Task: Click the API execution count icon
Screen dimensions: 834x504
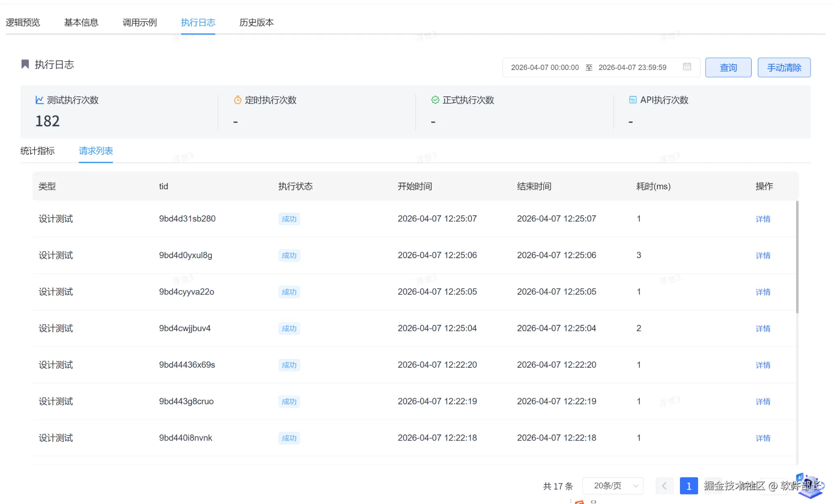Action: click(x=633, y=100)
